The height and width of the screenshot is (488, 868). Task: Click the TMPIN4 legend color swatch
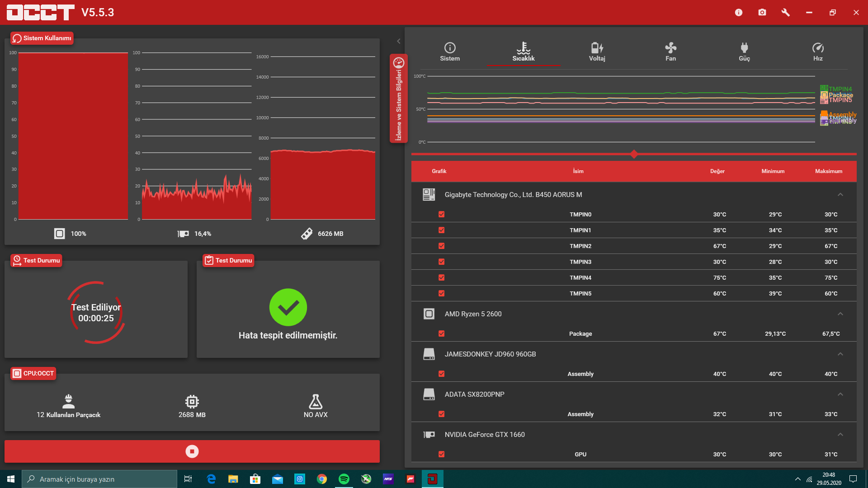[x=824, y=89]
